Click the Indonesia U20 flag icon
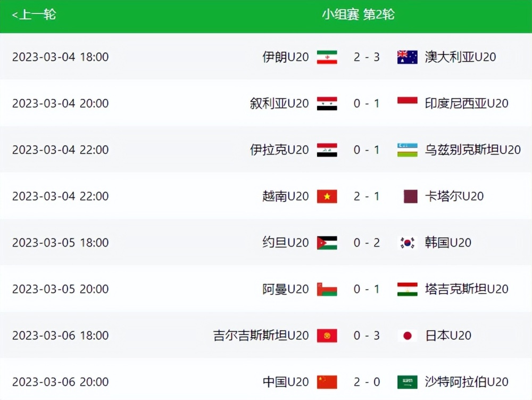The width and height of the screenshot is (532, 400). 407,103
